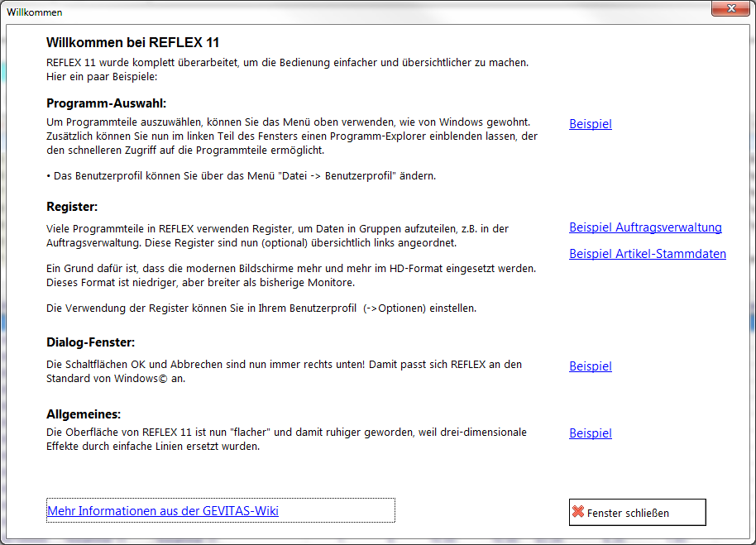Click the Allgemeines heading
This screenshot has height=545, width=756.
pyautogui.click(x=84, y=414)
